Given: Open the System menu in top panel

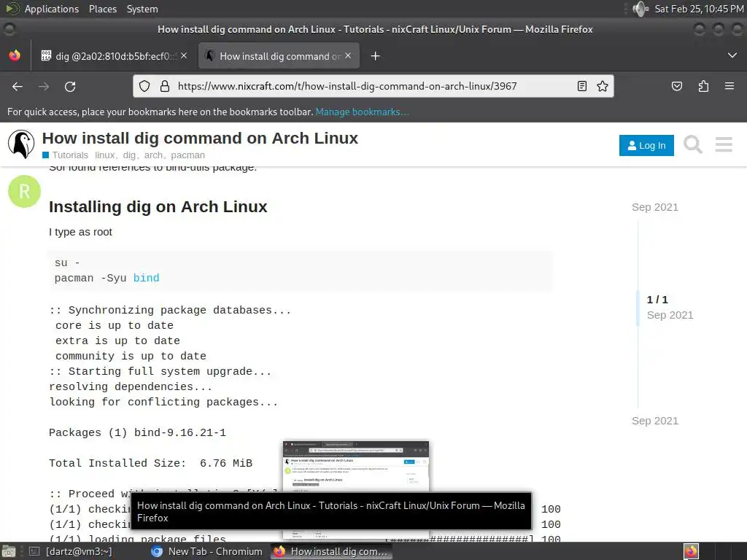Looking at the screenshot, I should click(142, 9).
